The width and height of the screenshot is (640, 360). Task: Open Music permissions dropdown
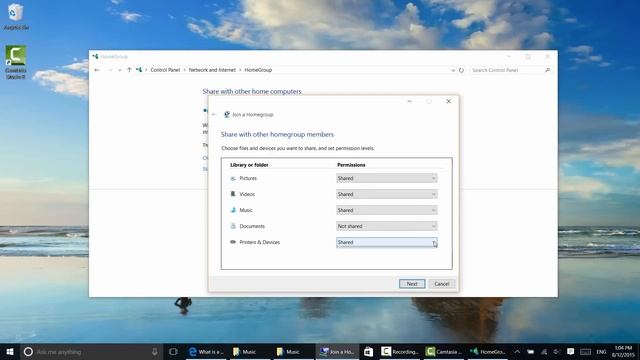click(x=387, y=210)
